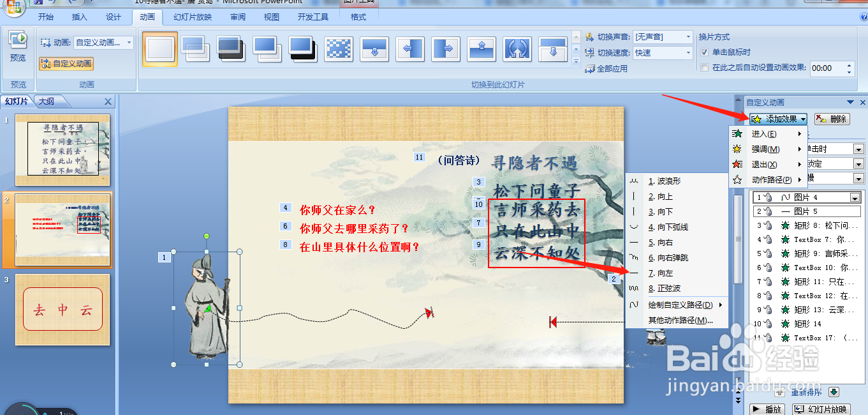Image resolution: width=868 pixels, height=415 pixels.
Task: Increase the auto-advance time spinner
Action: tap(850, 64)
